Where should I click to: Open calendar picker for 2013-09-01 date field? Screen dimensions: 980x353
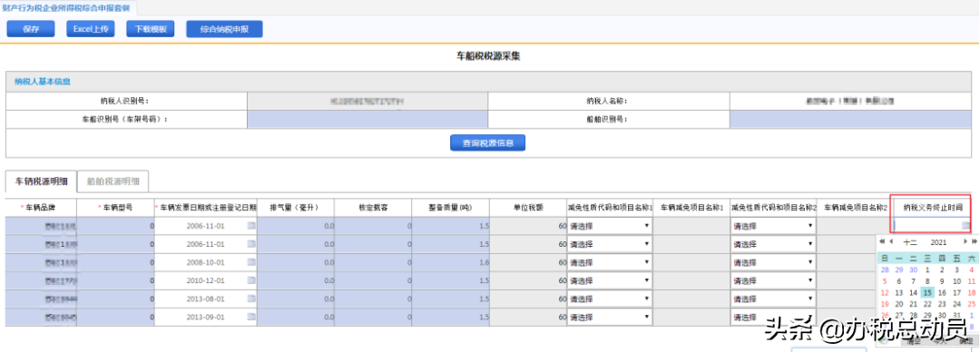(x=251, y=318)
